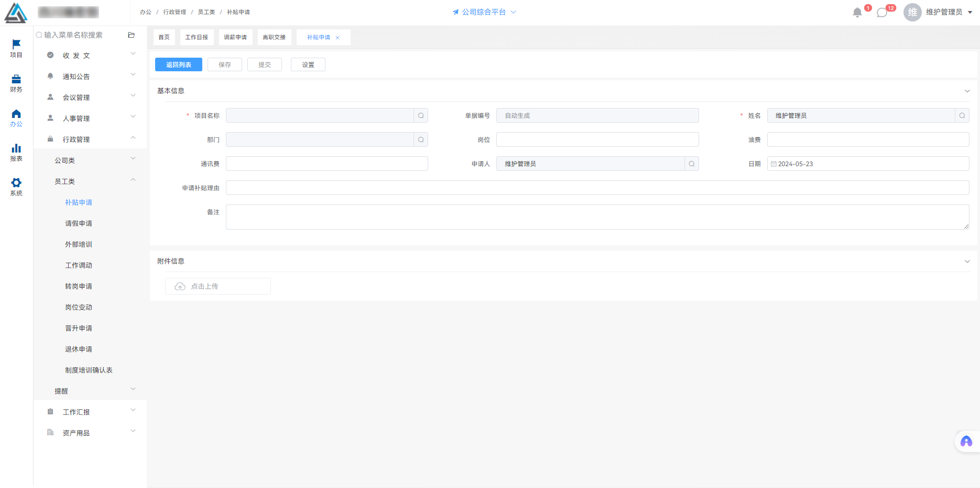980x488 pixels.
Task: Switch to the 离职交接 tab
Action: point(274,37)
